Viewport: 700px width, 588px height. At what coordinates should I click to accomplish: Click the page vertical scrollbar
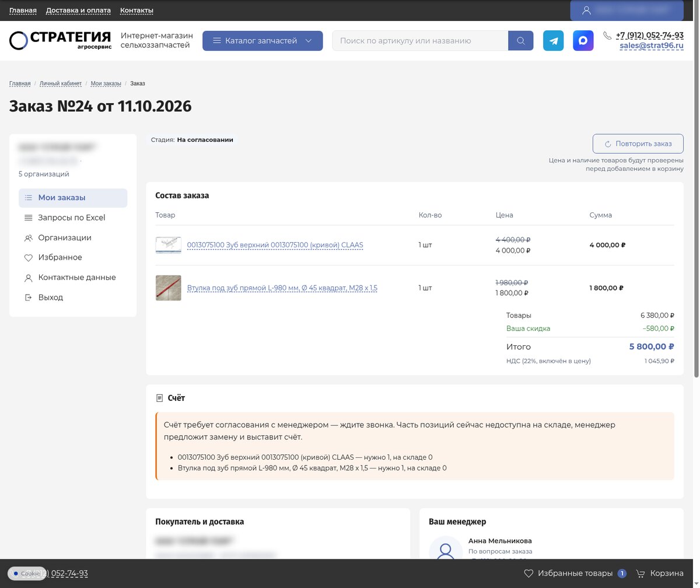coord(696,190)
